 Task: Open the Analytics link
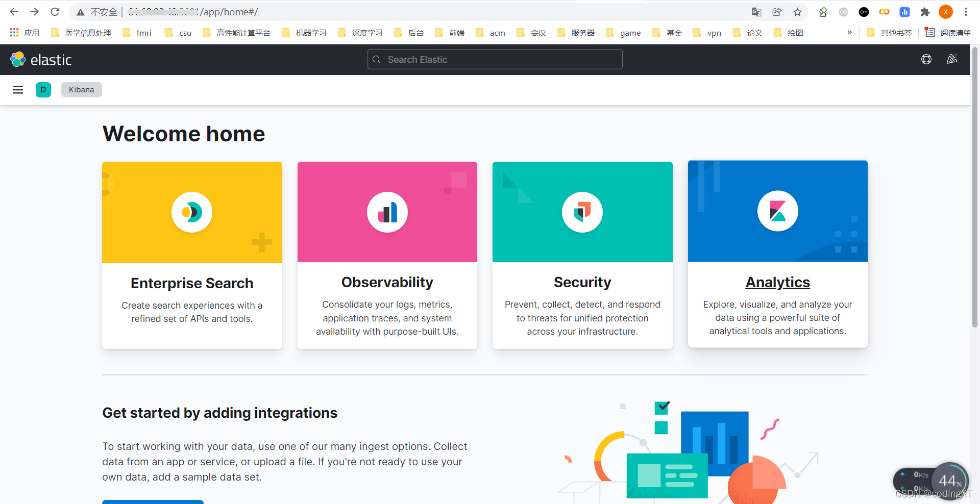[x=778, y=282]
